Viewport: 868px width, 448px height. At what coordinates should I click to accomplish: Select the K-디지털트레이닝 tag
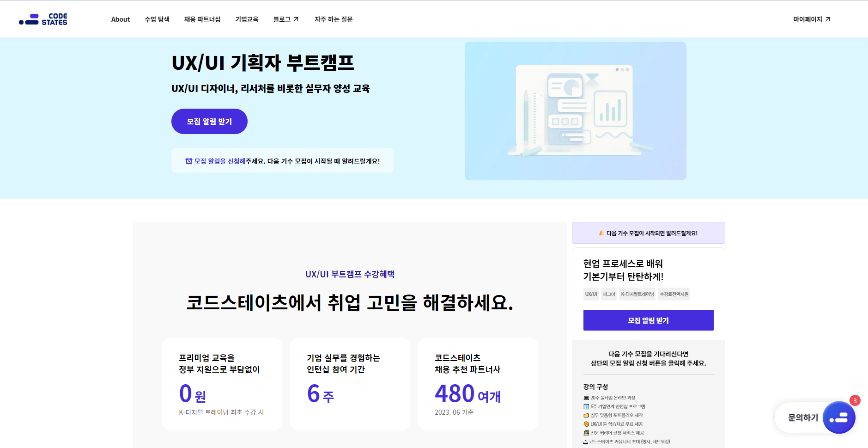[x=637, y=294]
